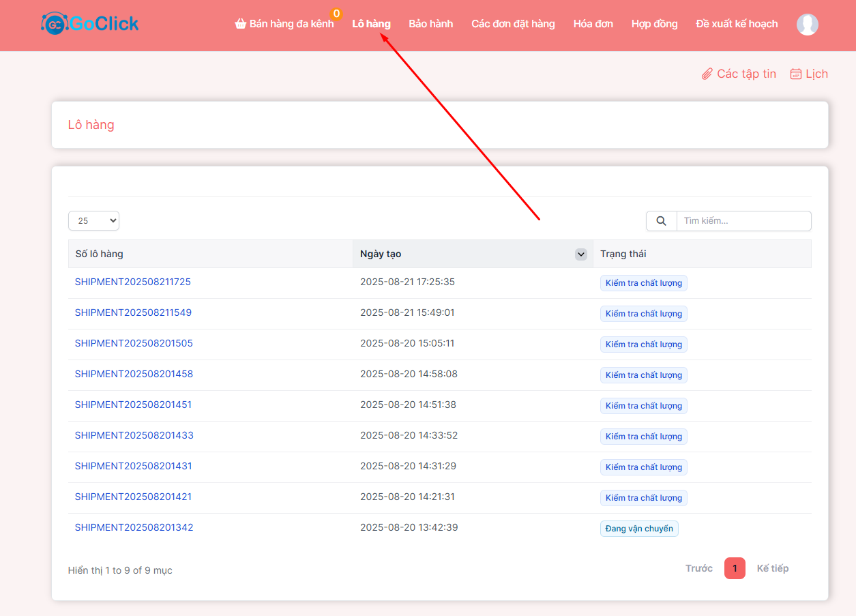Open Đề xuất kế hoạch menu
This screenshot has width=856, height=616.
(737, 24)
